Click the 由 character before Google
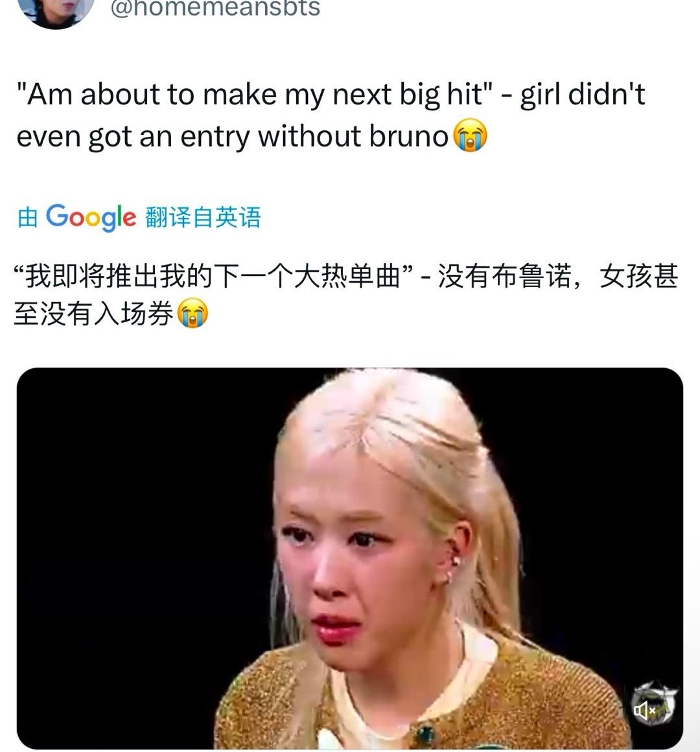This screenshot has height=752, width=700. click(28, 217)
